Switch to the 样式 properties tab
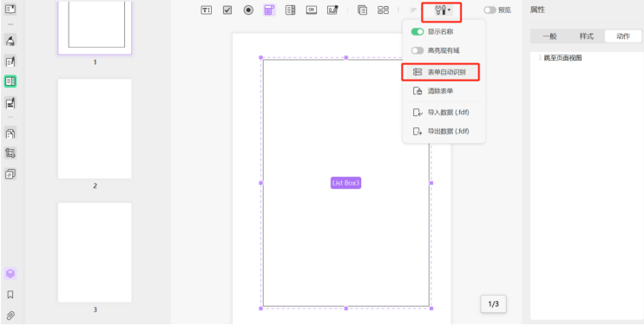The image size is (644, 326). click(586, 36)
